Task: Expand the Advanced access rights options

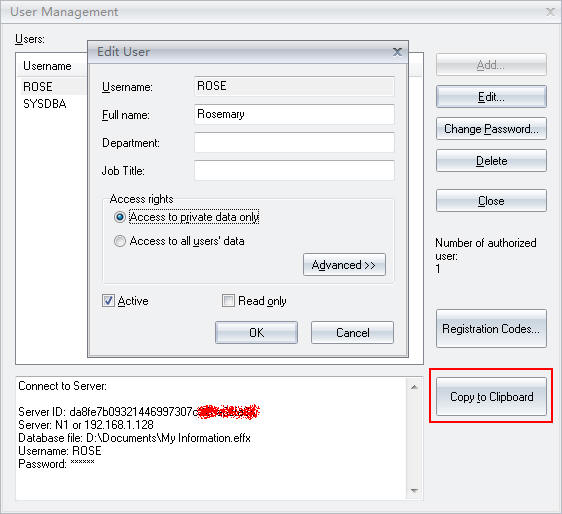Action: tap(344, 265)
